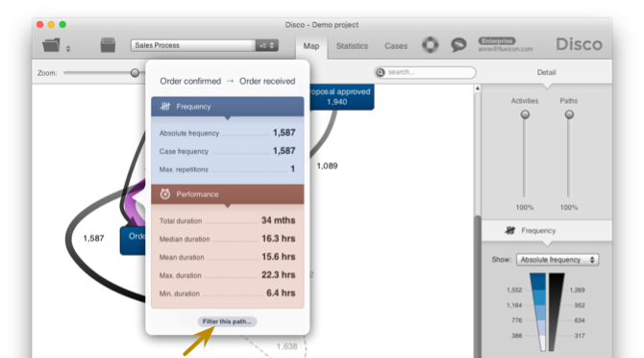Open the help lifebuoy icon
The width and height of the screenshot is (644, 358).
(x=430, y=44)
